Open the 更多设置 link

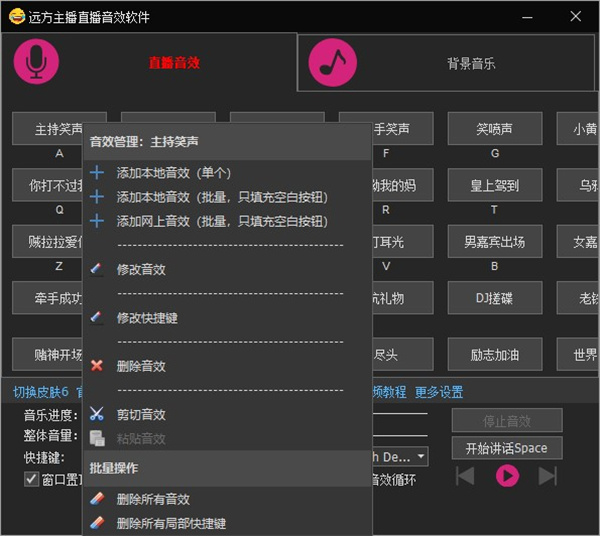pyautogui.click(x=439, y=392)
